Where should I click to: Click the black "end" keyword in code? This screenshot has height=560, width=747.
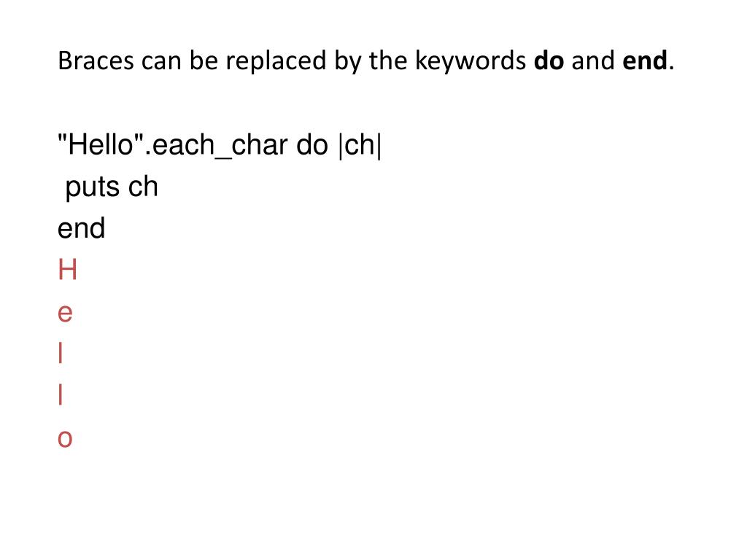(81, 228)
